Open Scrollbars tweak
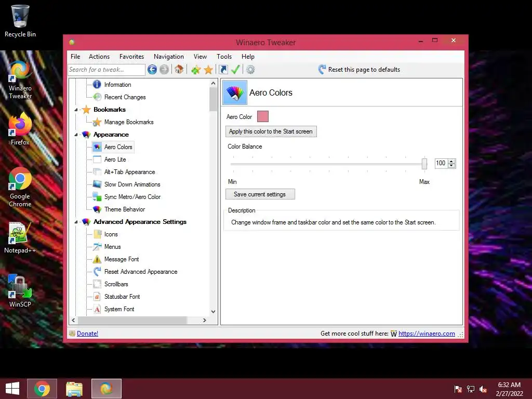The image size is (532, 399). tap(116, 284)
